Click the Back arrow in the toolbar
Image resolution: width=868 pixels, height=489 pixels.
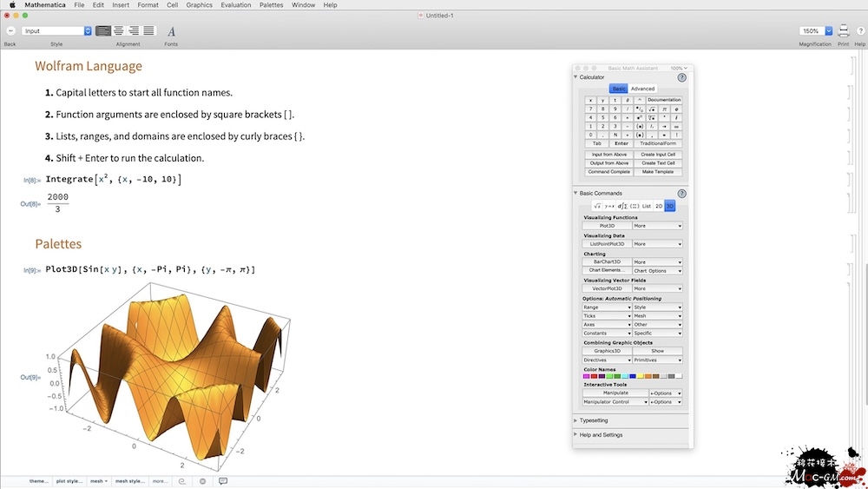coord(10,31)
